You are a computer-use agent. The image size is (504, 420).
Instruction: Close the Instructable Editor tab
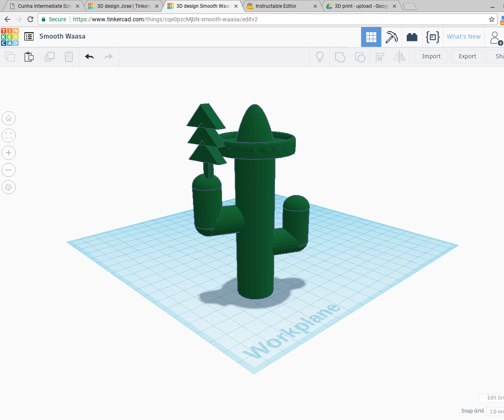click(315, 6)
